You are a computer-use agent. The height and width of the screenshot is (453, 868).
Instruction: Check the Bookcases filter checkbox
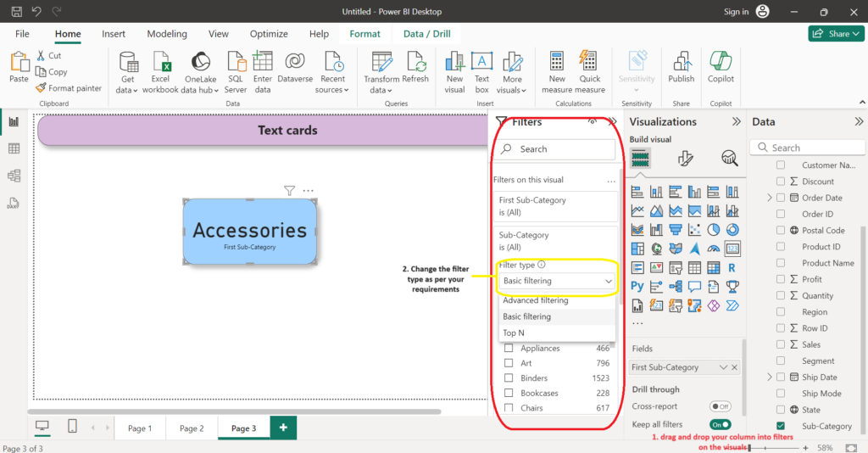509,393
